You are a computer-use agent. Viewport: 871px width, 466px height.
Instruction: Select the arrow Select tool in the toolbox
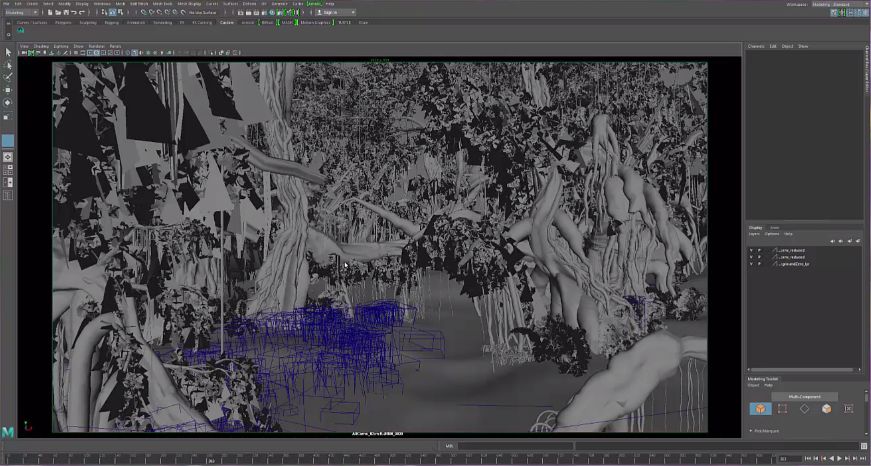(x=8, y=52)
